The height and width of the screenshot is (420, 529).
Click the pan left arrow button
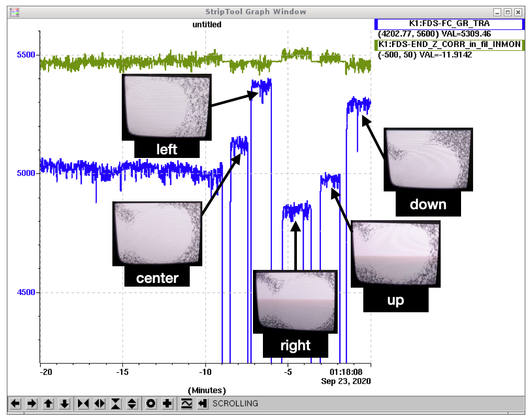[x=16, y=404]
